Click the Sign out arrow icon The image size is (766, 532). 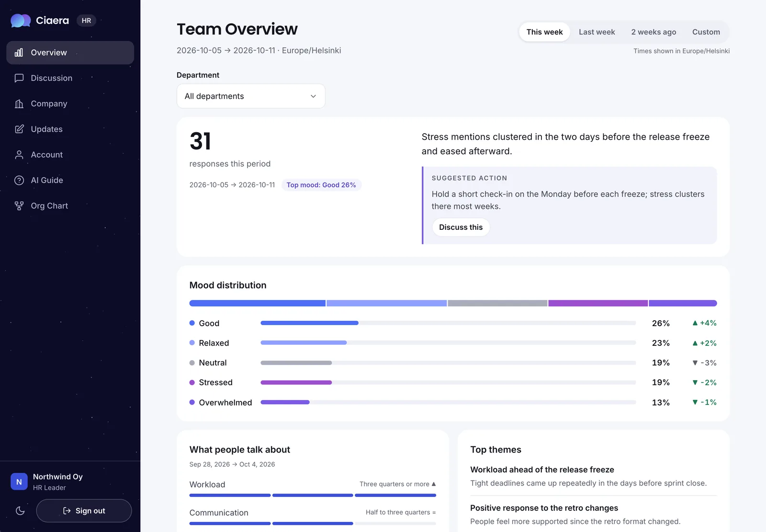click(x=67, y=511)
